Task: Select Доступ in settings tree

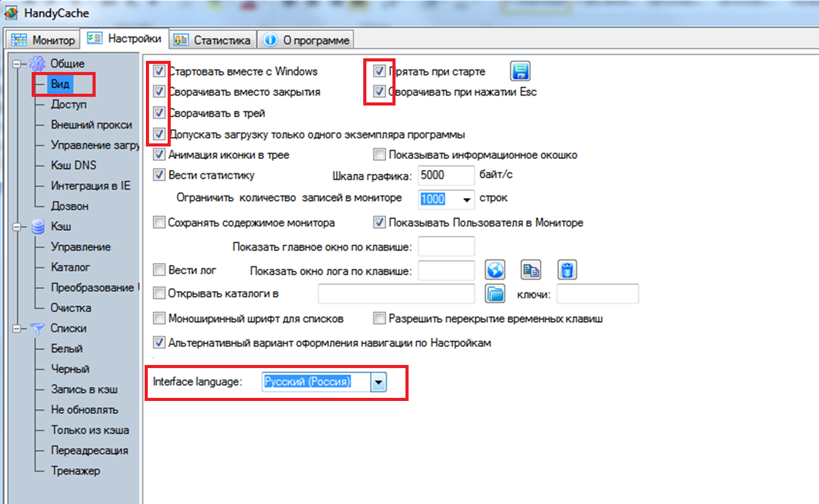Action: [x=68, y=104]
